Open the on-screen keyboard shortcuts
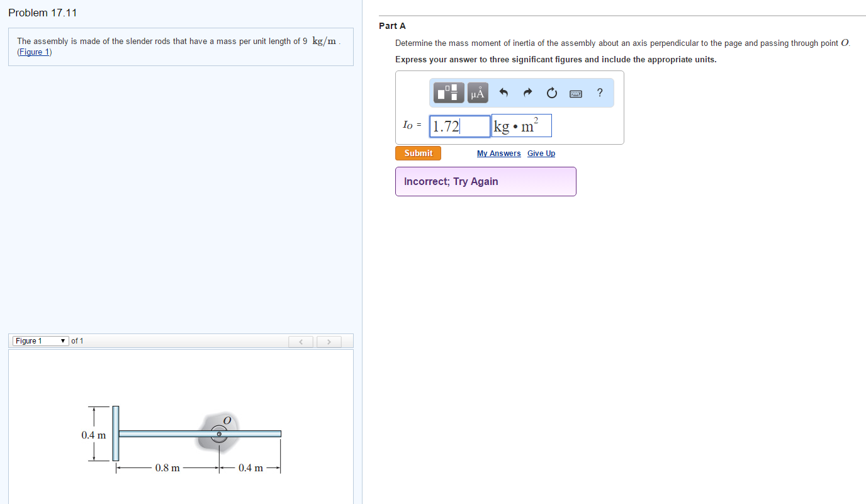Viewport: 866px width, 504px height. point(575,92)
